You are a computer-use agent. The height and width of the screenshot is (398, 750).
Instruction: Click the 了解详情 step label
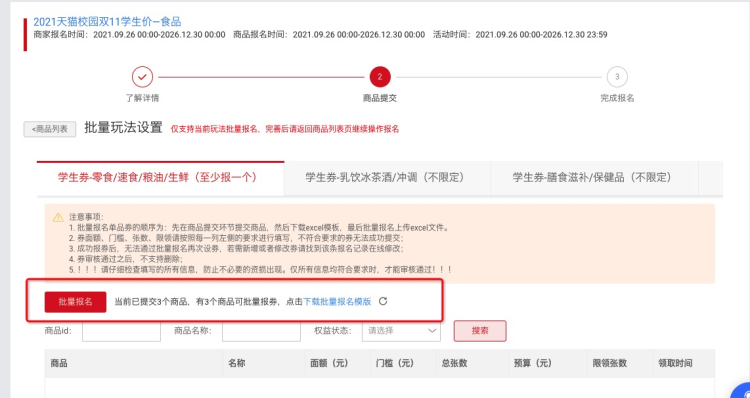tap(142, 99)
